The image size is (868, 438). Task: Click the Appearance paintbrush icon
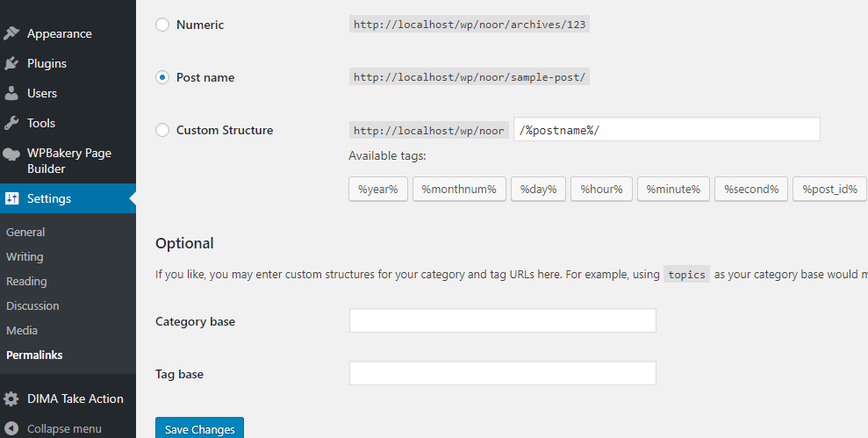click(11, 33)
